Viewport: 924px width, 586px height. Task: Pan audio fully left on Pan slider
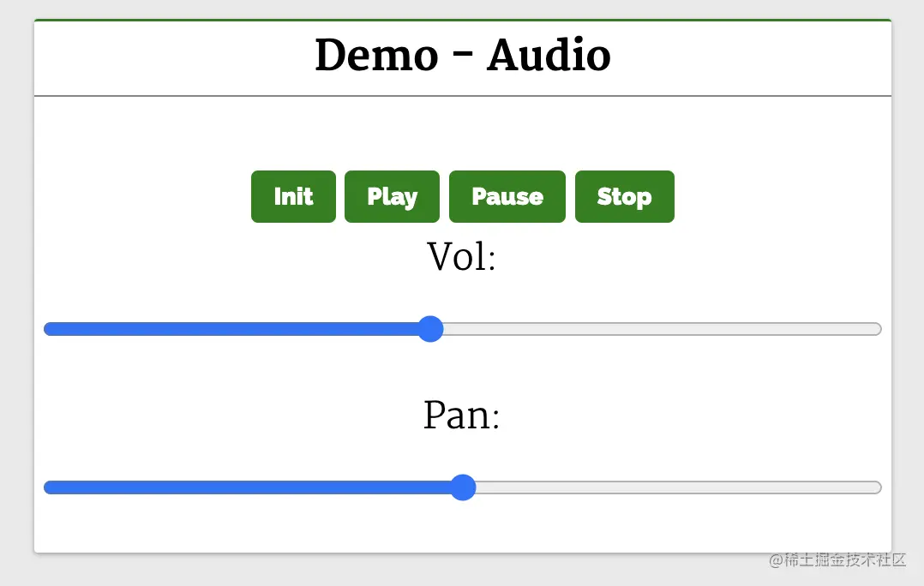pos(46,487)
